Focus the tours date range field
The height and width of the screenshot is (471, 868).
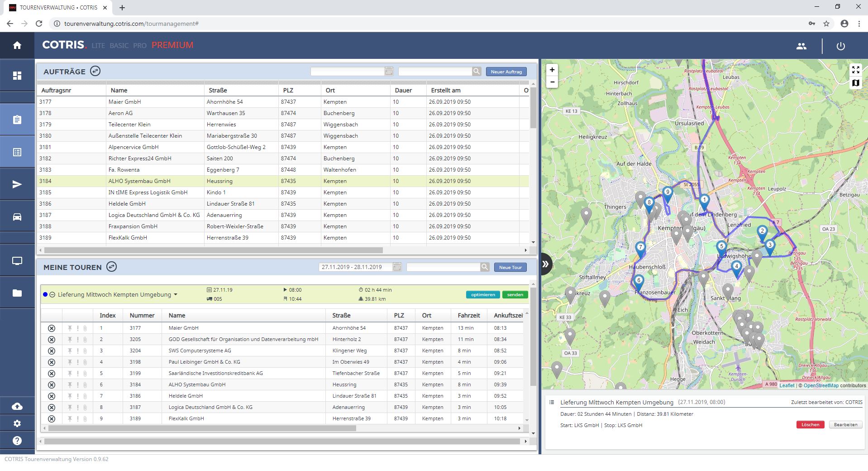[356, 267]
